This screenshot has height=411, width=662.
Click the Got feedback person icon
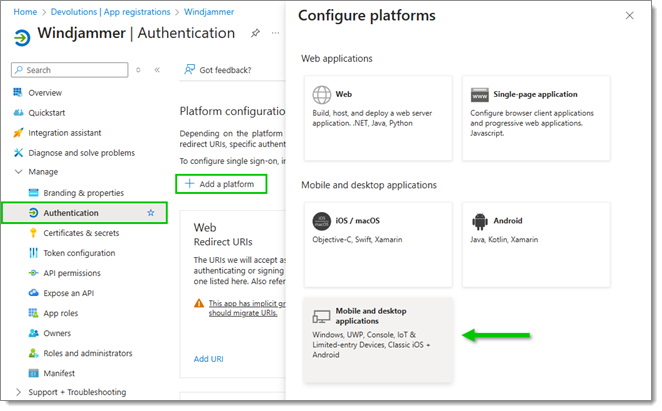[x=189, y=69]
